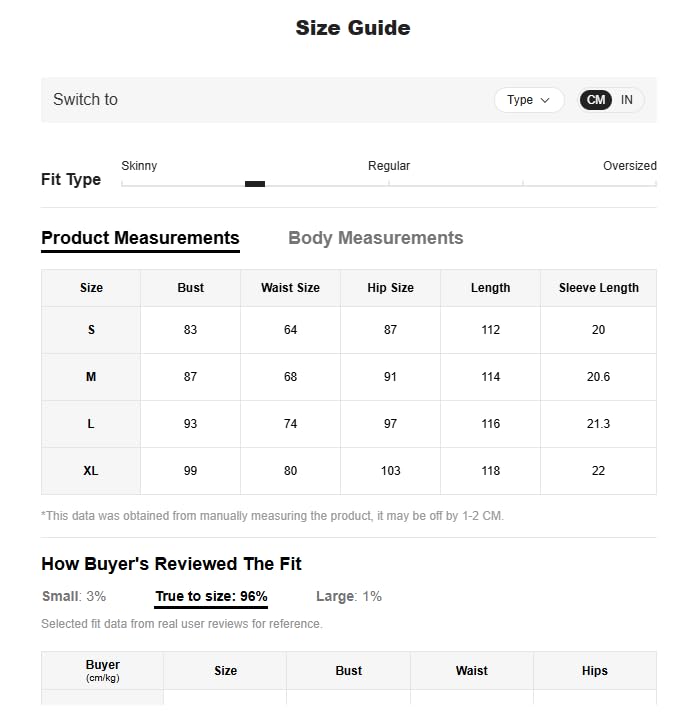The image size is (686, 716).
Task: Click the size S row label
Action: pyautogui.click(x=91, y=330)
